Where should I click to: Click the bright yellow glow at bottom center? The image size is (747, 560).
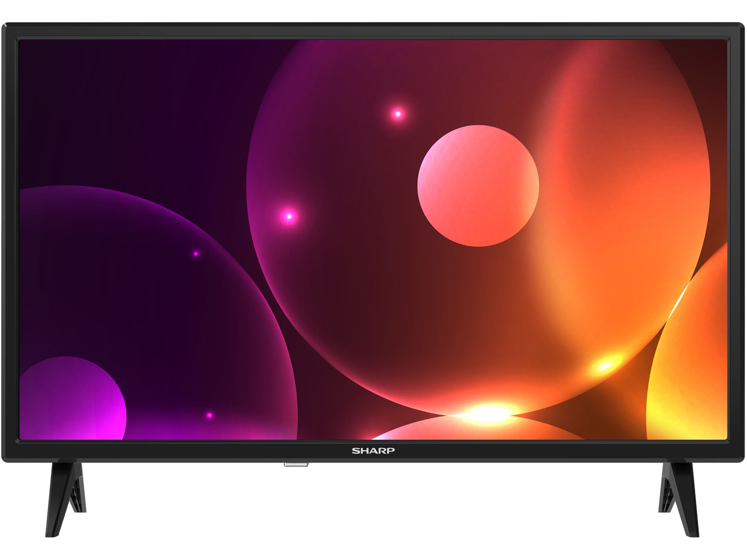[x=489, y=413]
